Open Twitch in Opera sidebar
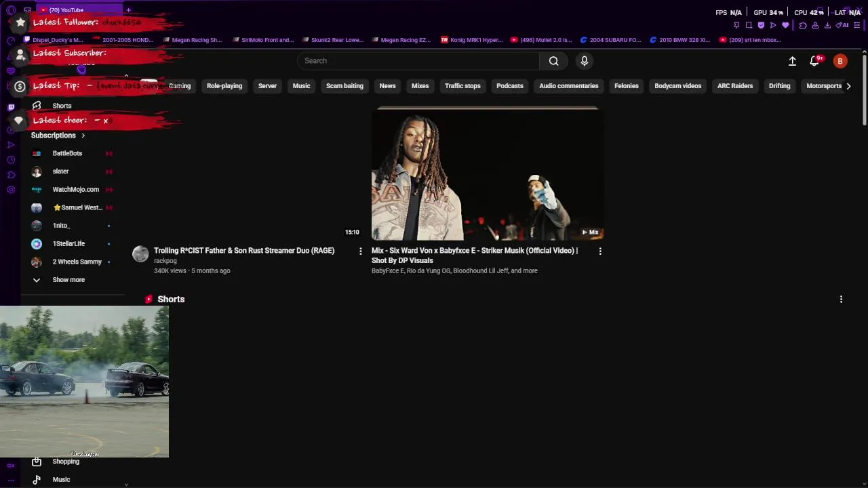The width and height of the screenshot is (868, 488). point(11,107)
